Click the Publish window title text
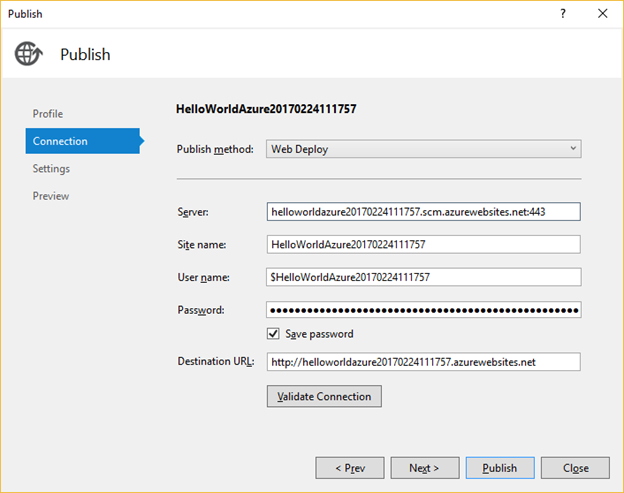Screen dimensions: 624x493 25,14
